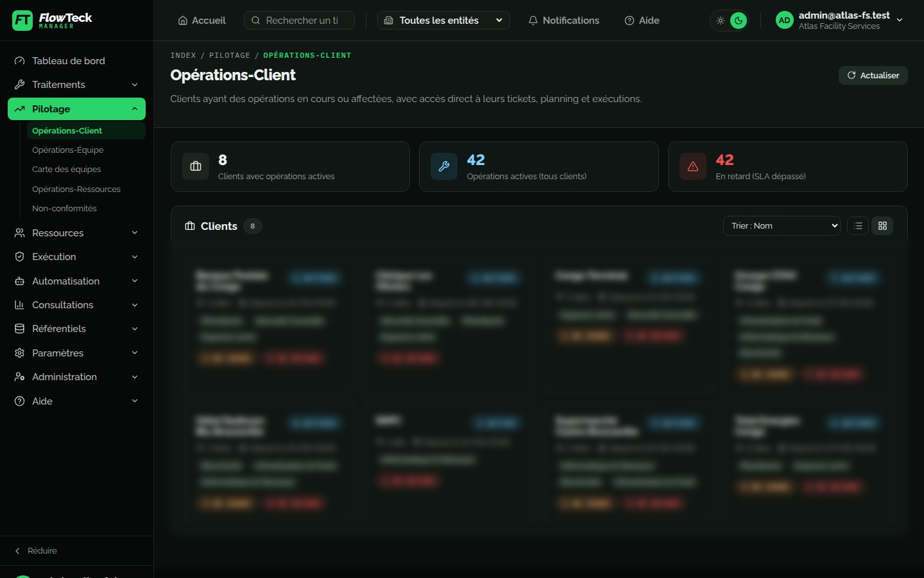Click the briefcase icon on clients card
Image resolution: width=924 pixels, height=578 pixels.
[x=196, y=166]
